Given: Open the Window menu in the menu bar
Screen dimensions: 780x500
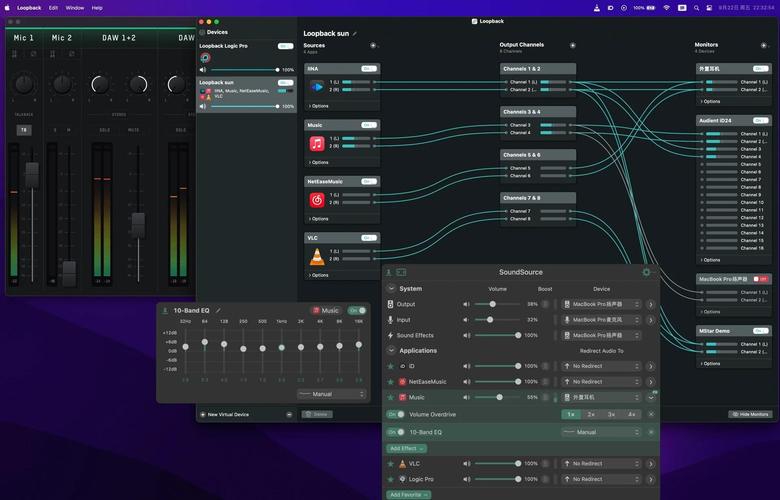Looking at the screenshot, I should tap(75, 7).
